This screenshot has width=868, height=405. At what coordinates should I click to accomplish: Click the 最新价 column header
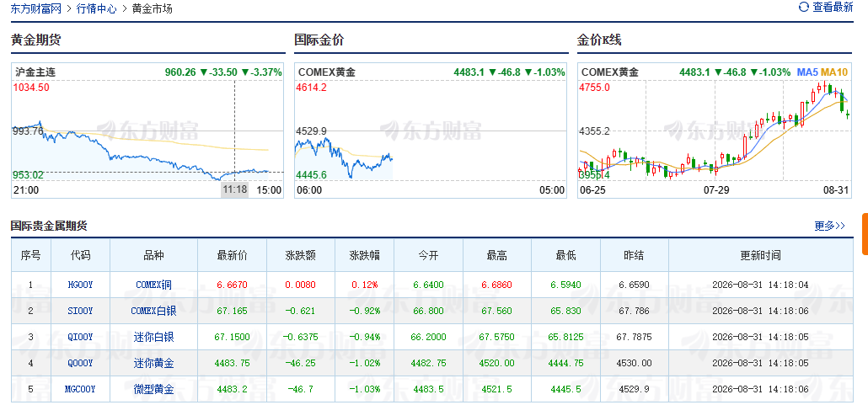232,255
